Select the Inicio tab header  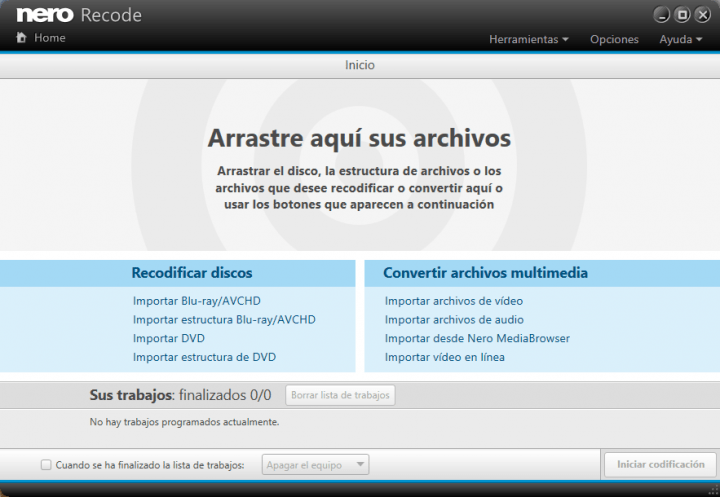[x=360, y=65]
